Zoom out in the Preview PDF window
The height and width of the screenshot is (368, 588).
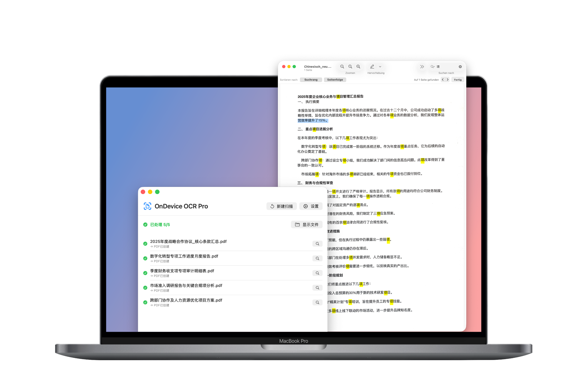342,67
